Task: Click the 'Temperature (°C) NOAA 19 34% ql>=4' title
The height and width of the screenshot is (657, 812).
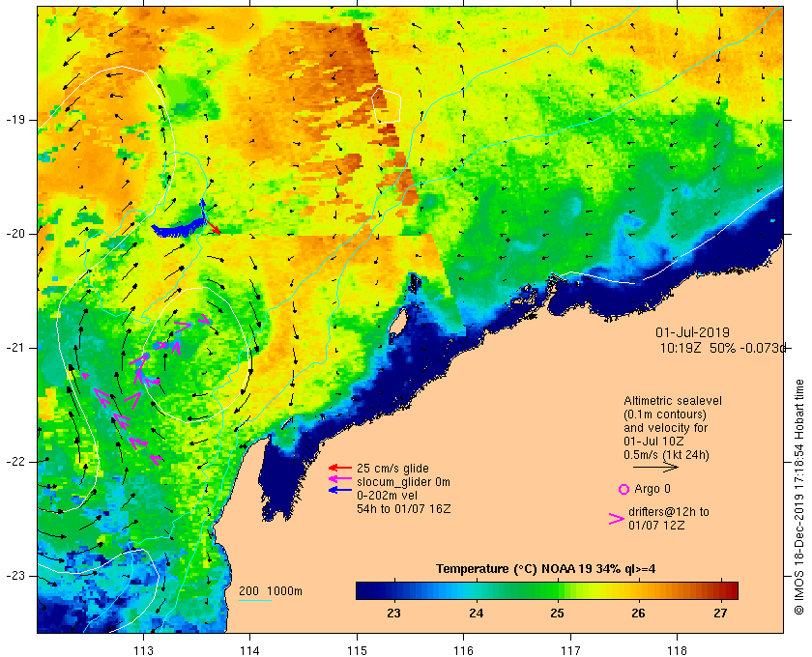Action: click(x=545, y=569)
